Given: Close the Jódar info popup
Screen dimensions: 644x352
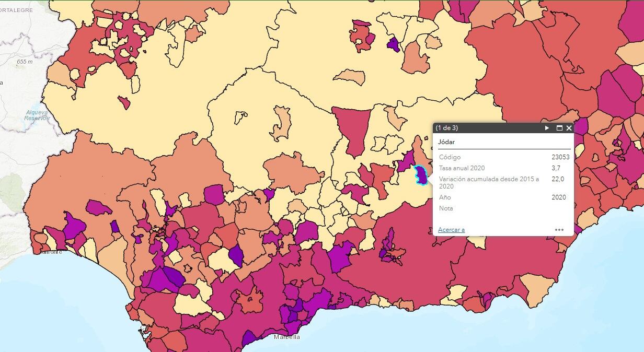Looking at the screenshot, I should pyautogui.click(x=569, y=128).
